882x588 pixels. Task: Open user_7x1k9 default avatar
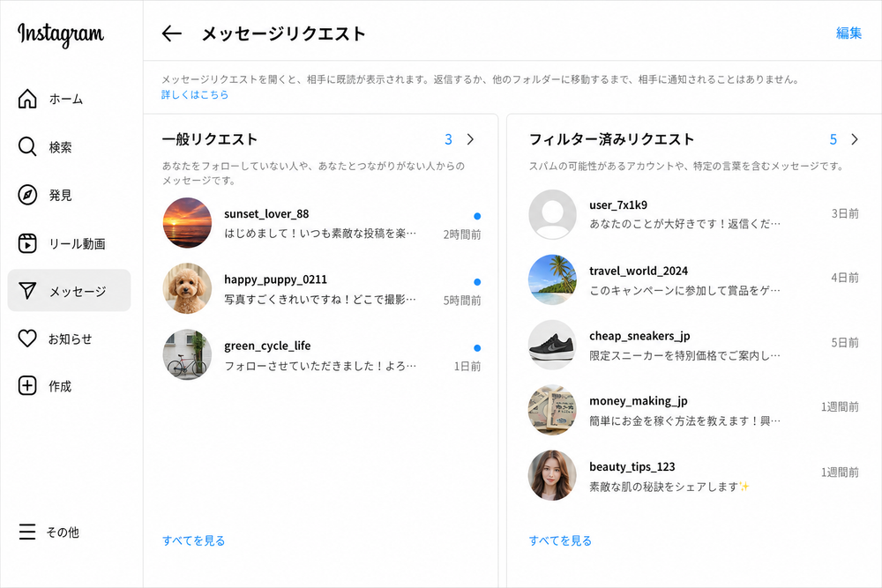(552, 214)
